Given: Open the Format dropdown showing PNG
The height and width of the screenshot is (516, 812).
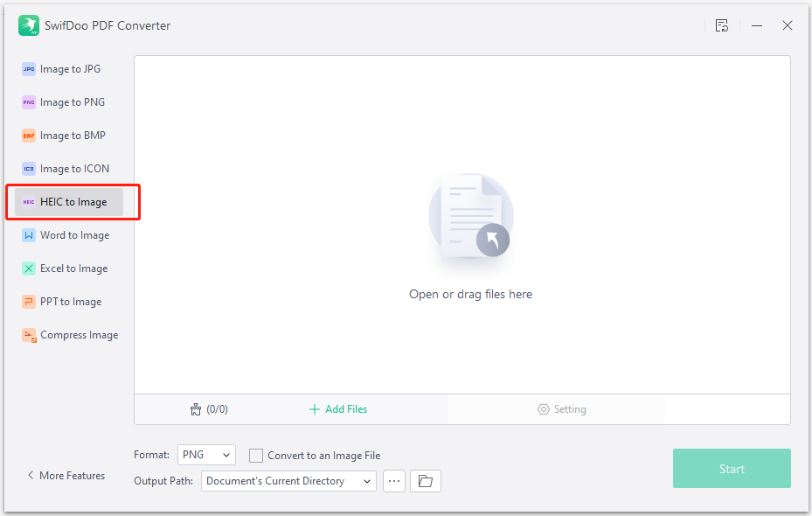Looking at the screenshot, I should (206, 455).
